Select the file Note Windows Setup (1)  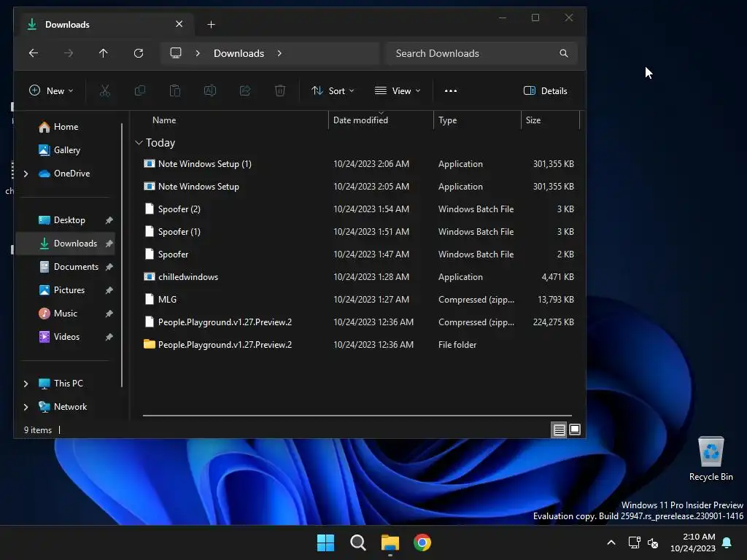(x=357, y=164)
